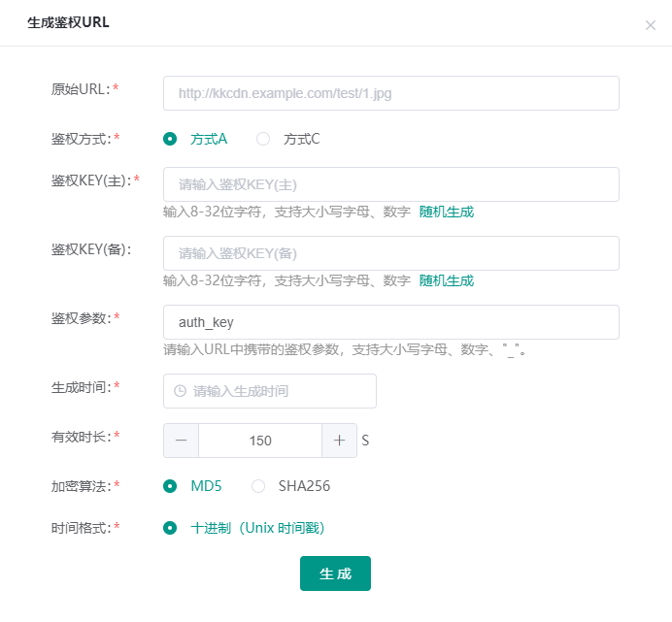Viewport: 672px width, 622px height.
Task: Close the 生成鉴权URL dialog
Action: point(651,25)
